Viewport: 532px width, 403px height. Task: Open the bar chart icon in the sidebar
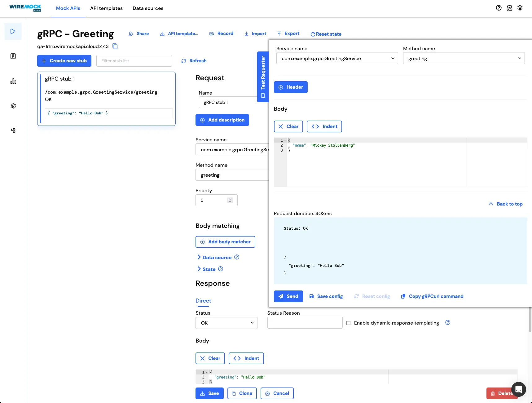[x=13, y=81]
